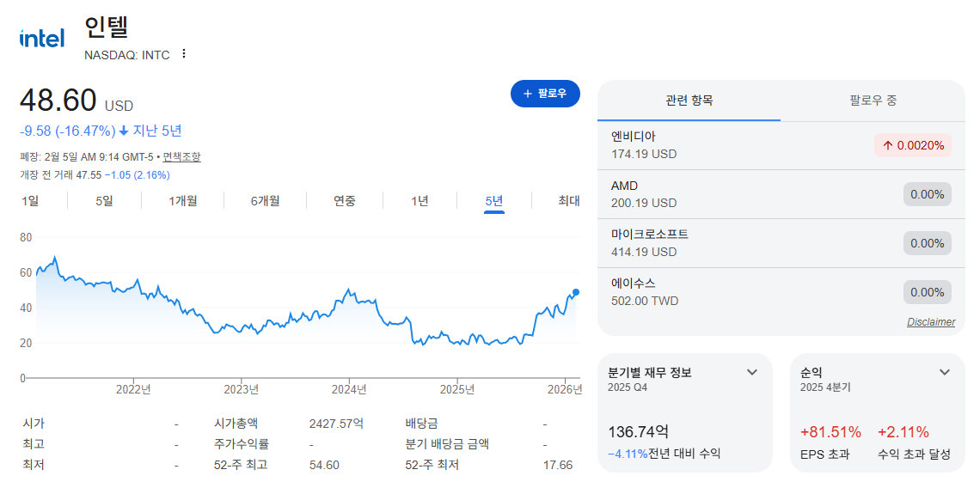This screenshot has height=488, width=980.
Task: Click the +2.11% 수익 초과 달성 value
Action: pyautogui.click(x=903, y=432)
